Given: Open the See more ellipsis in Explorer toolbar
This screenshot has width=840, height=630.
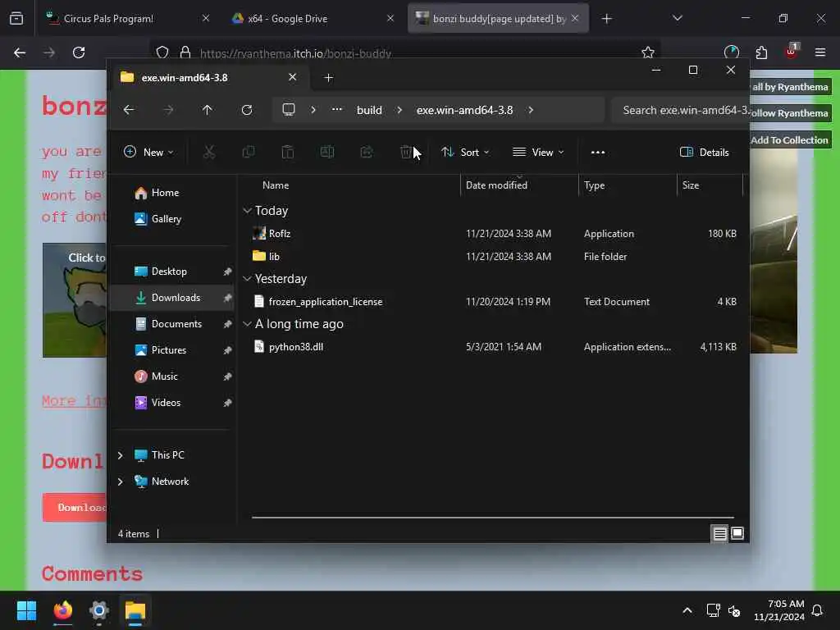Looking at the screenshot, I should pyautogui.click(x=598, y=152).
